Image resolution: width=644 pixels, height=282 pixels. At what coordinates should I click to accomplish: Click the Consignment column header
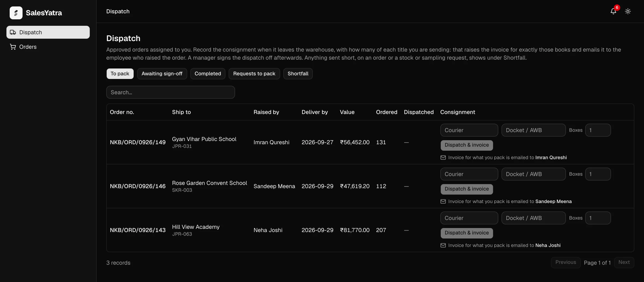point(458,112)
